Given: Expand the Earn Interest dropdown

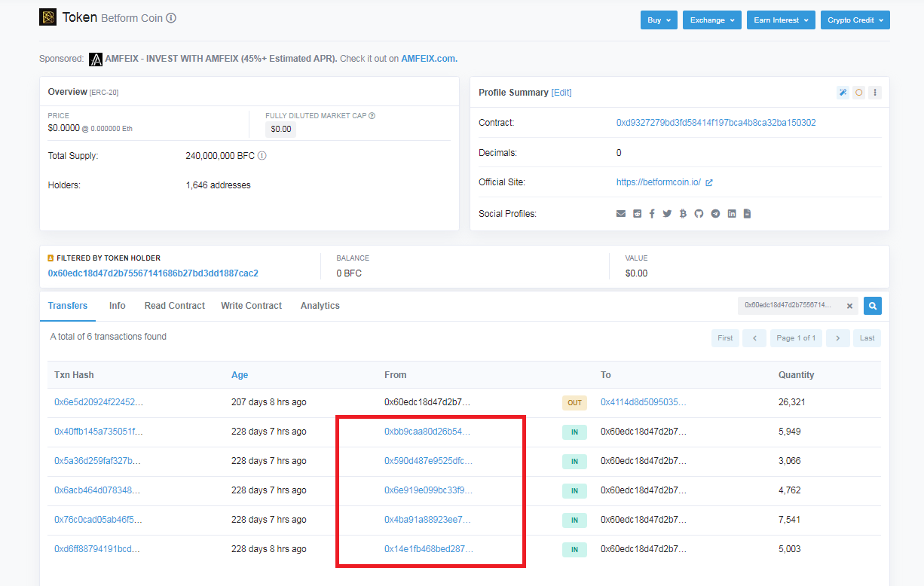Looking at the screenshot, I should pyautogui.click(x=781, y=20).
